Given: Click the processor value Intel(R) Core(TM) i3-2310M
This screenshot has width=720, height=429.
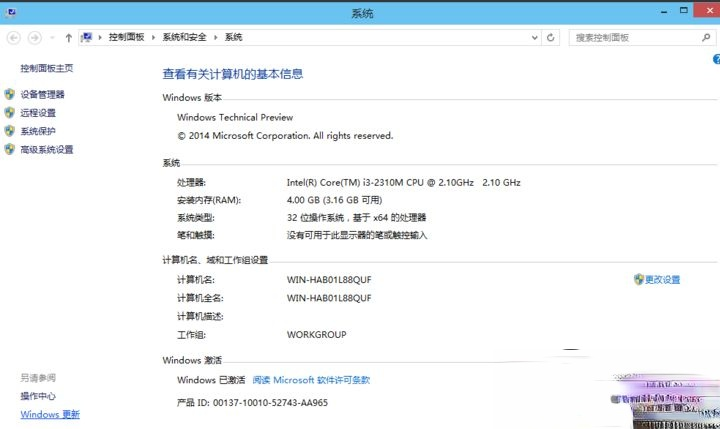Looking at the screenshot, I should [404, 183].
